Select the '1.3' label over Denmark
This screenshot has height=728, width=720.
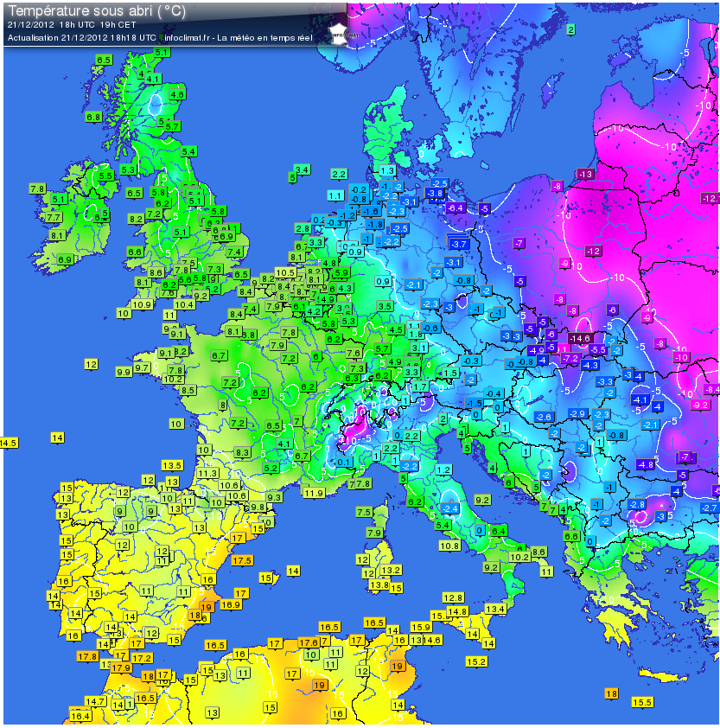[387, 170]
